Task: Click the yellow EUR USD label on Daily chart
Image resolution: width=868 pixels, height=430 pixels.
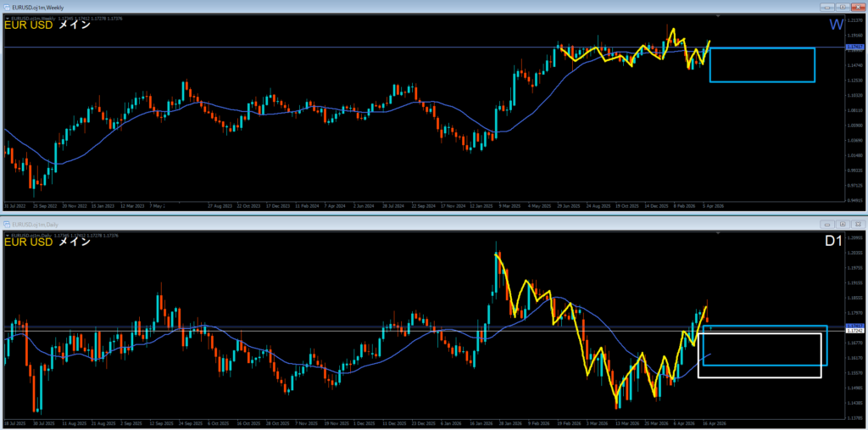Action: (29, 243)
